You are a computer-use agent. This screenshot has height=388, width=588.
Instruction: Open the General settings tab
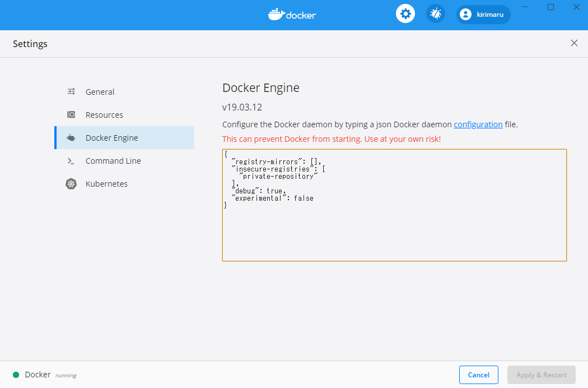[124, 91]
